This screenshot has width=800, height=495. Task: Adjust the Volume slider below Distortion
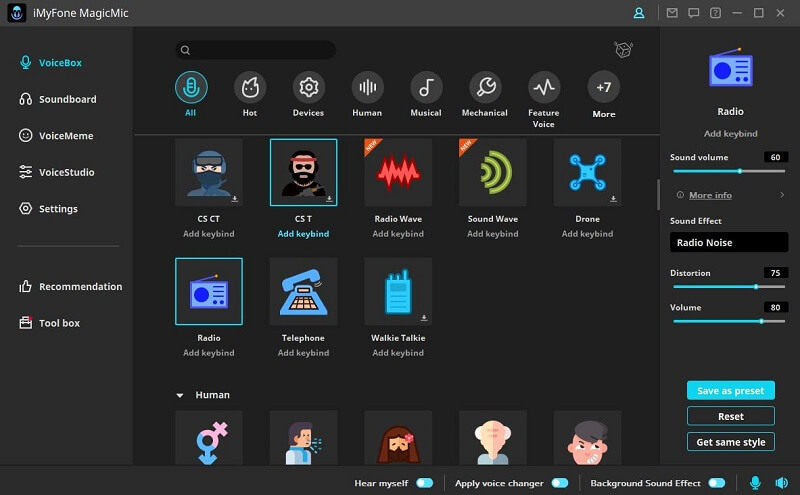click(729, 321)
